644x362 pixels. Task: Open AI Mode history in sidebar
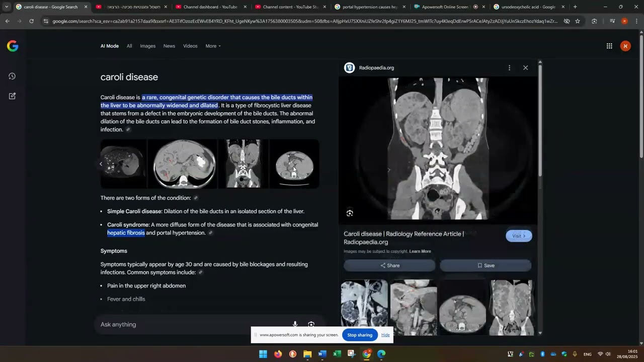(x=12, y=76)
